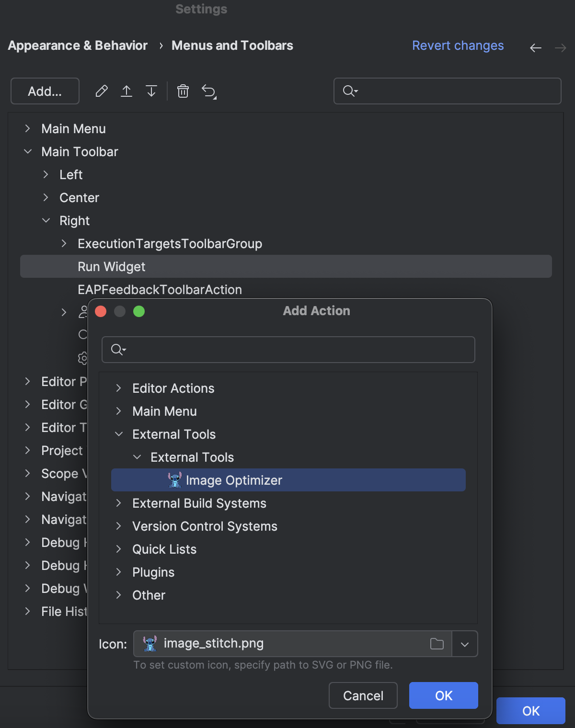
Task: Type in the Settings search field
Action: tap(447, 91)
